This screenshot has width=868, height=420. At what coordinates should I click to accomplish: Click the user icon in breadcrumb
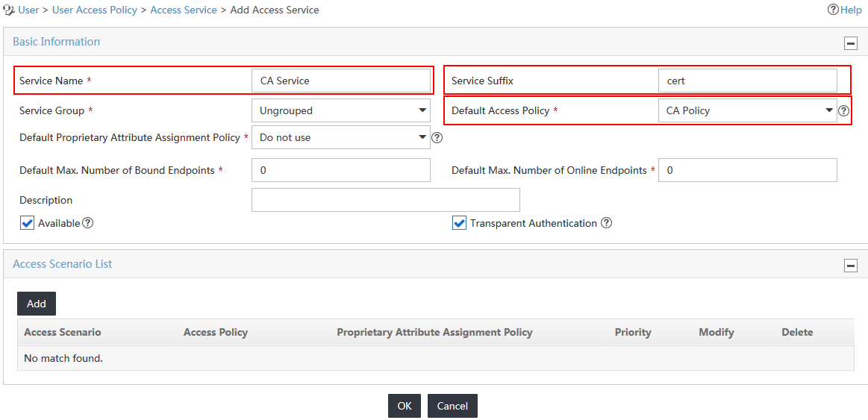pyautogui.click(x=9, y=10)
